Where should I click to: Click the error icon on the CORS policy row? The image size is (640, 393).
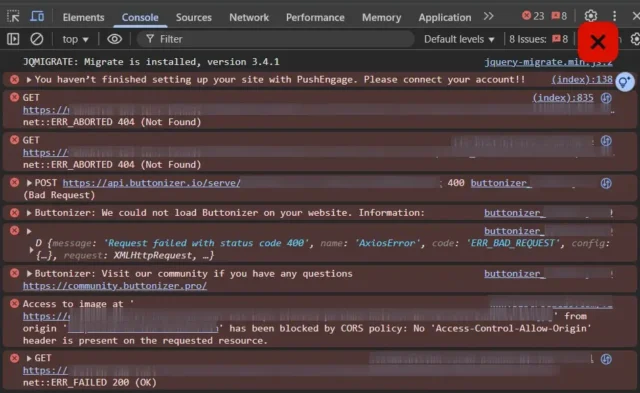[14, 304]
